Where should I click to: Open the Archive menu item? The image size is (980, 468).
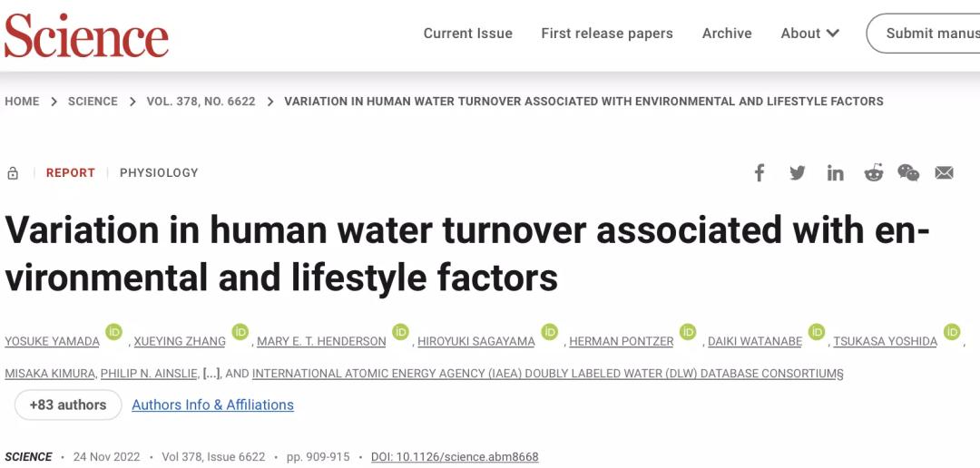click(727, 34)
